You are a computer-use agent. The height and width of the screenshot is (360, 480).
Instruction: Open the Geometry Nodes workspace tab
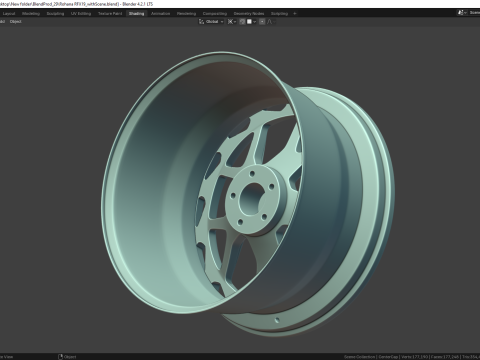[249, 14]
